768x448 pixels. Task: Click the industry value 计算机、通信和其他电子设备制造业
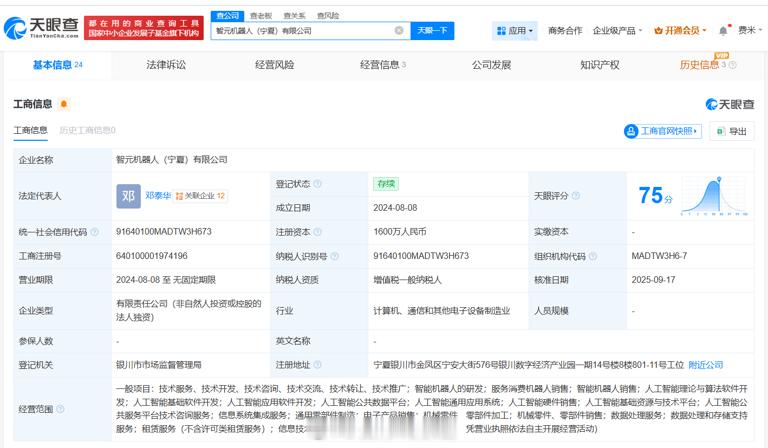click(442, 310)
